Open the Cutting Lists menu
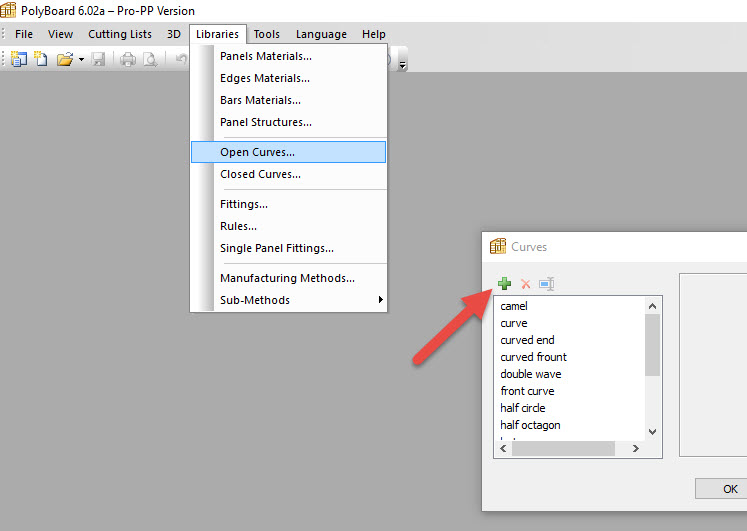This screenshot has width=747, height=531. pos(120,34)
